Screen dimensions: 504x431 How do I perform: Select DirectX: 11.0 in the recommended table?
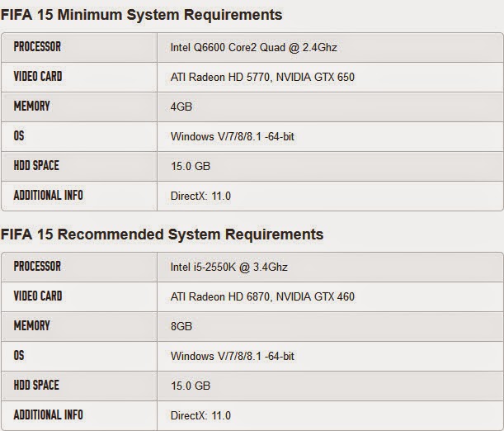click(x=200, y=415)
